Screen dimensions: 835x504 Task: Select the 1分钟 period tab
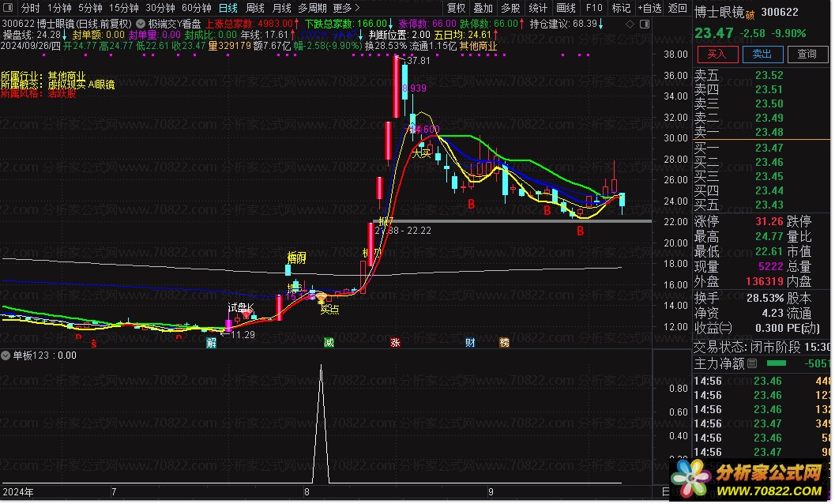pyautogui.click(x=59, y=8)
